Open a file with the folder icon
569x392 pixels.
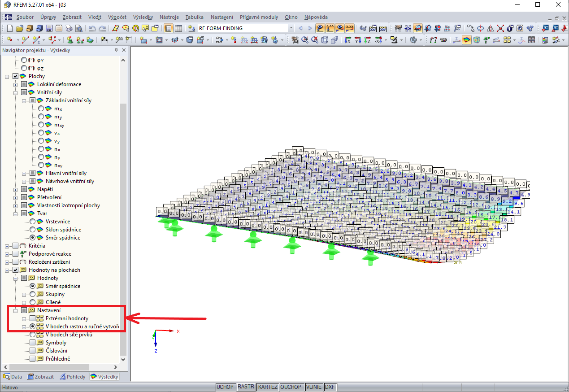point(20,28)
